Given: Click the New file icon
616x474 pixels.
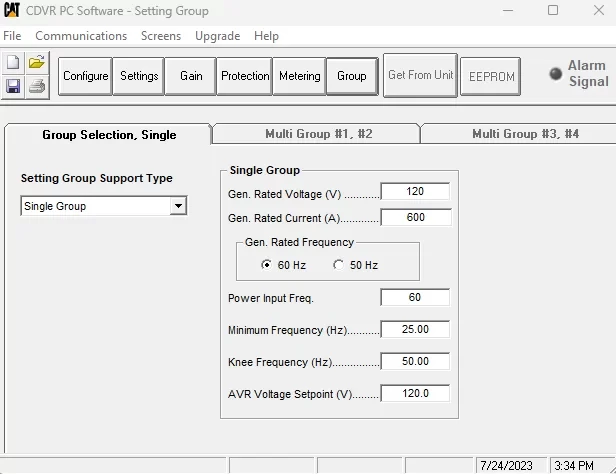Looking at the screenshot, I should 13,63.
